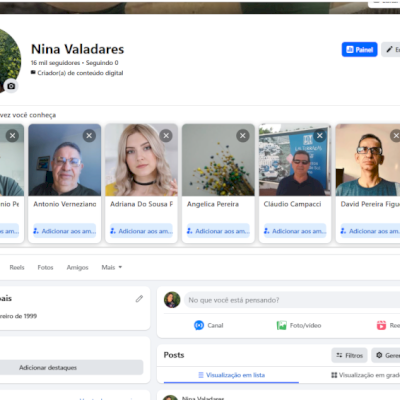Open Adriana Do Sousa name link
Viewport: 400px width, 400px height.
point(141,204)
